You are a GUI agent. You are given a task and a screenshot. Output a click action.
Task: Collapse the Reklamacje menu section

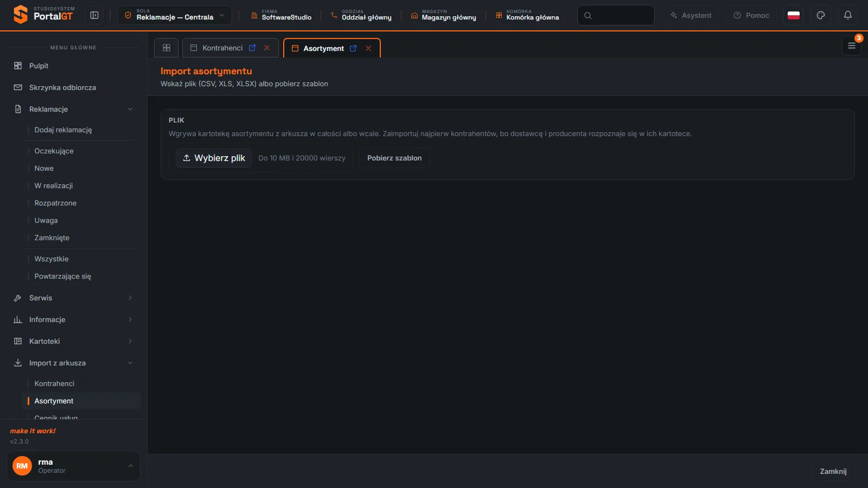tap(73, 109)
